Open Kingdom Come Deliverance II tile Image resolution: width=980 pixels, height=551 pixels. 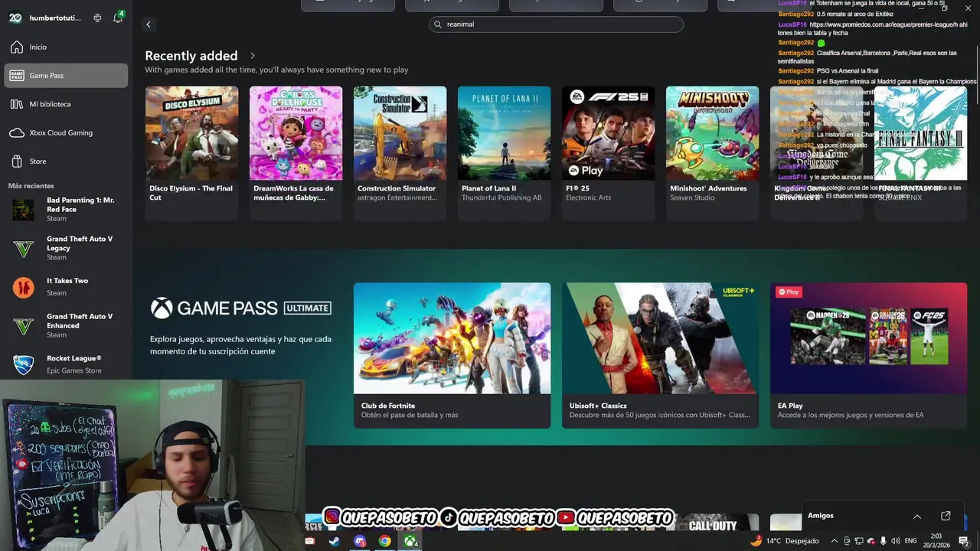coord(816,153)
